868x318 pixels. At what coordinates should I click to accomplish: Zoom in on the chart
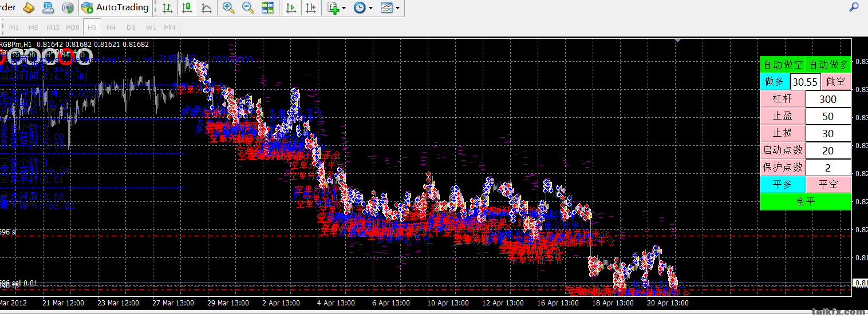click(x=228, y=8)
